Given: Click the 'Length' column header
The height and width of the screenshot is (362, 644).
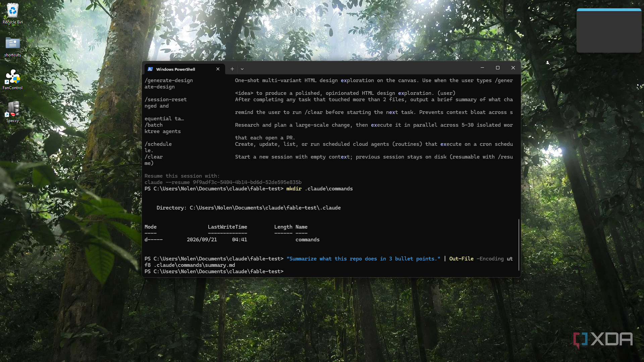Looking at the screenshot, I should (283, 227).
